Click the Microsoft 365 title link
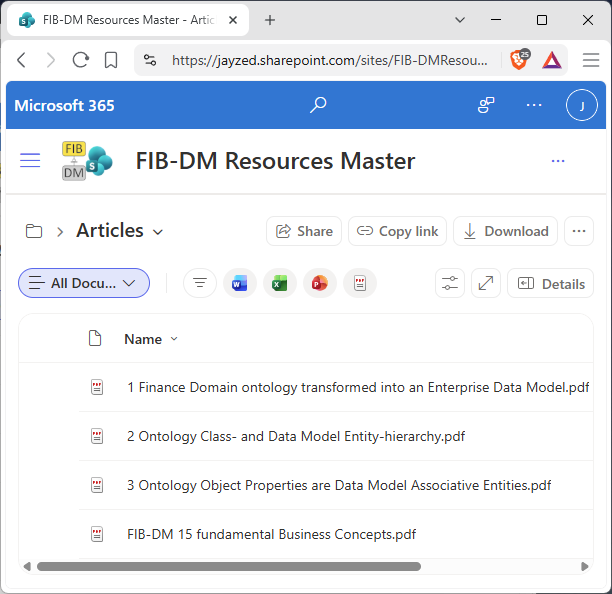The width and height of the screenshot is (612, 594). (64, 105)
